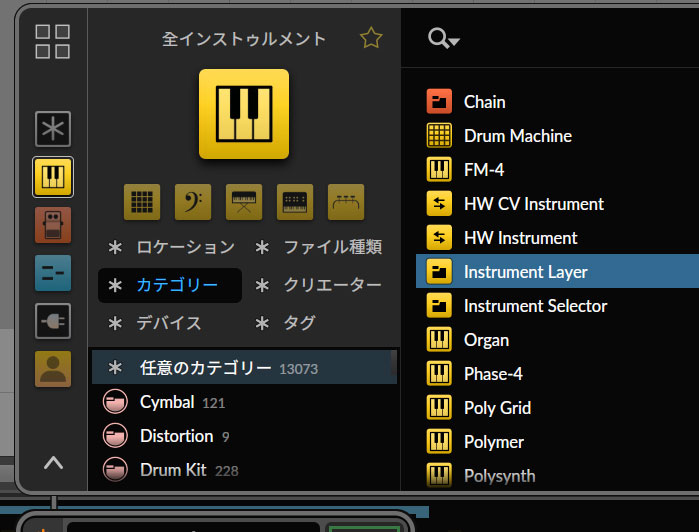
Task: Click the highlighted Instrument Layer text
Action: click(526, 272)
